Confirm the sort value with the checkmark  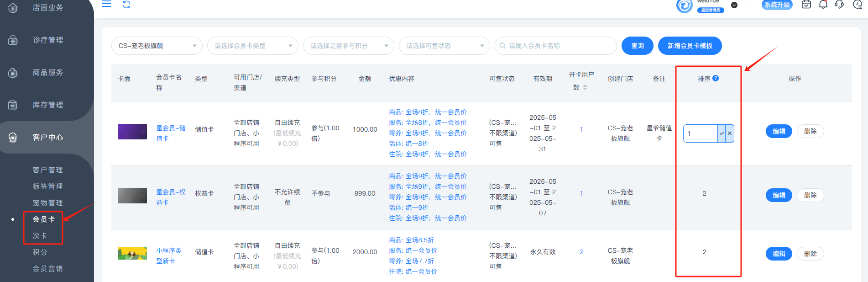722,133
